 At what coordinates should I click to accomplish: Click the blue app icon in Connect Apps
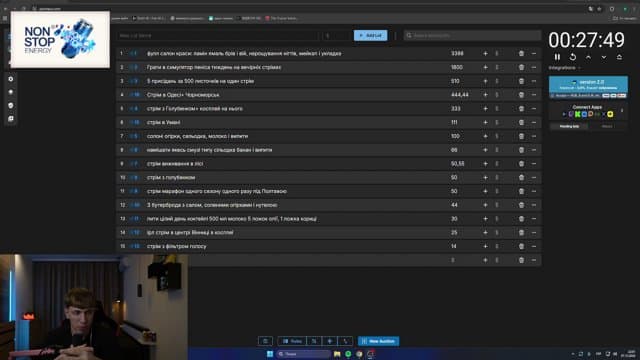(584, 114)
